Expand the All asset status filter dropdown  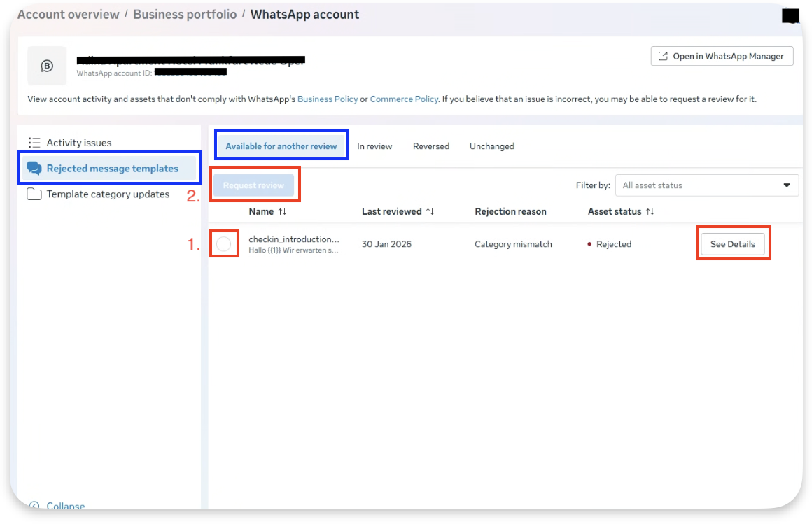click(x=707, y=185)
